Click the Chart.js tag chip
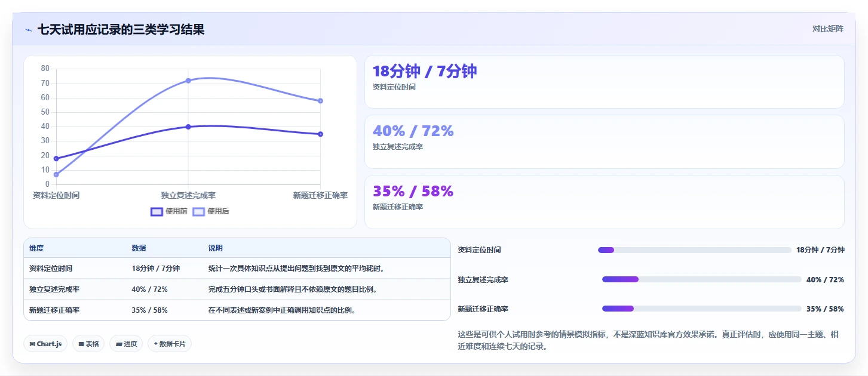The width and height of the screenshot is (868, 376). [x=45, y=344]
